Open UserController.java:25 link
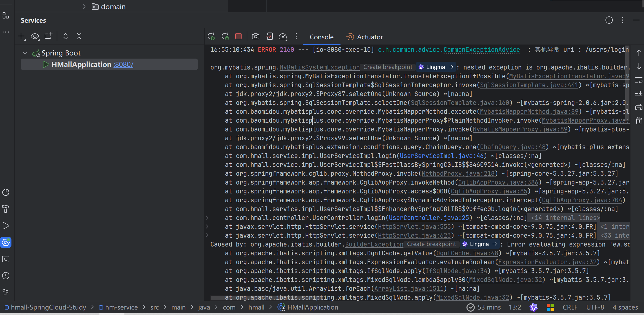 (429, 218)
